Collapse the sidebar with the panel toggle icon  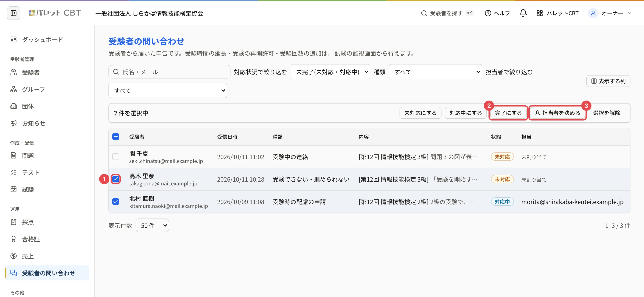click(14, 13)
